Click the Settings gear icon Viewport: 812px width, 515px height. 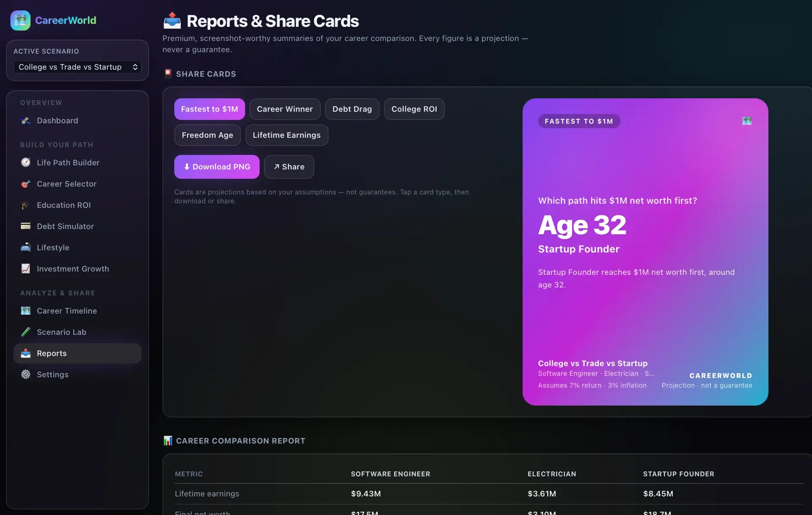point(26,374)
